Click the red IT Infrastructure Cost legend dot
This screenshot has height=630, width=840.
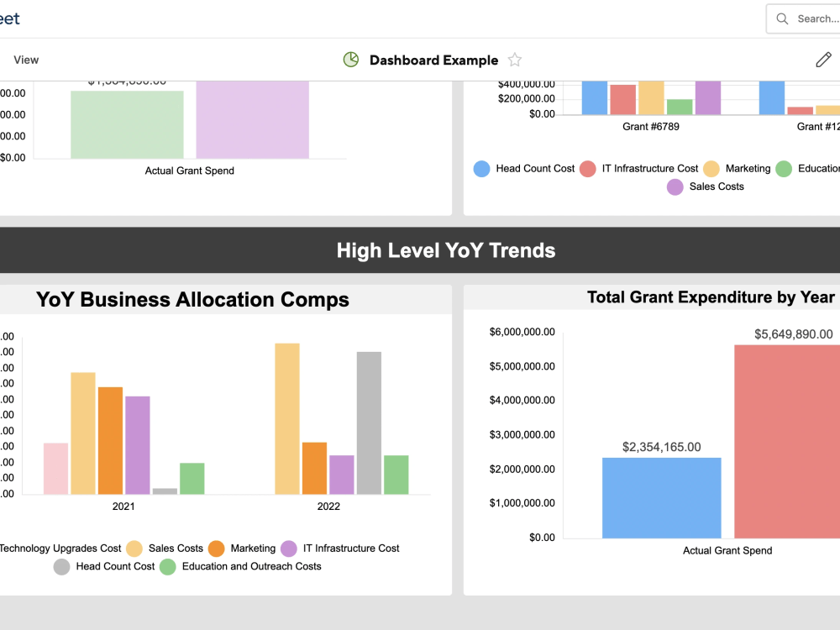[588, 168]
